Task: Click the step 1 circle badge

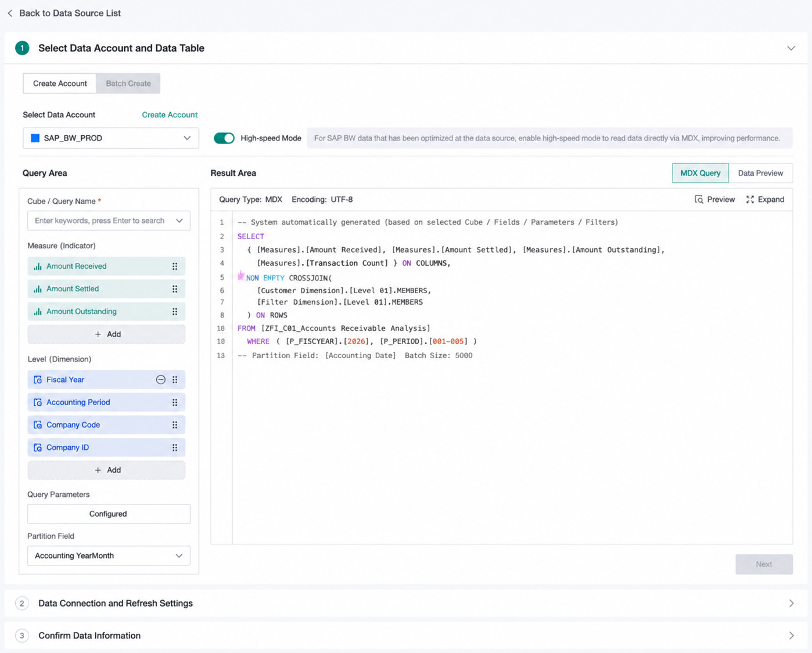Action: [22, 48]
